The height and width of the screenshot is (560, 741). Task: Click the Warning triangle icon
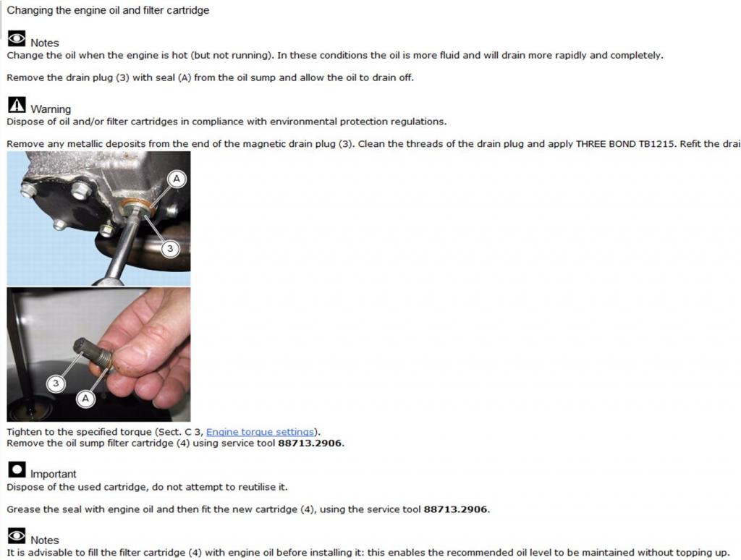coord(17,105)
